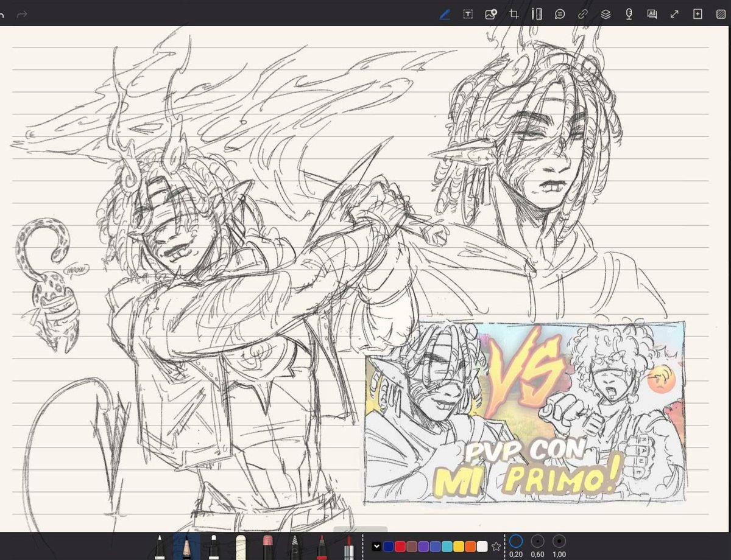Choose the white color swatch

click(x=482, y=546)
